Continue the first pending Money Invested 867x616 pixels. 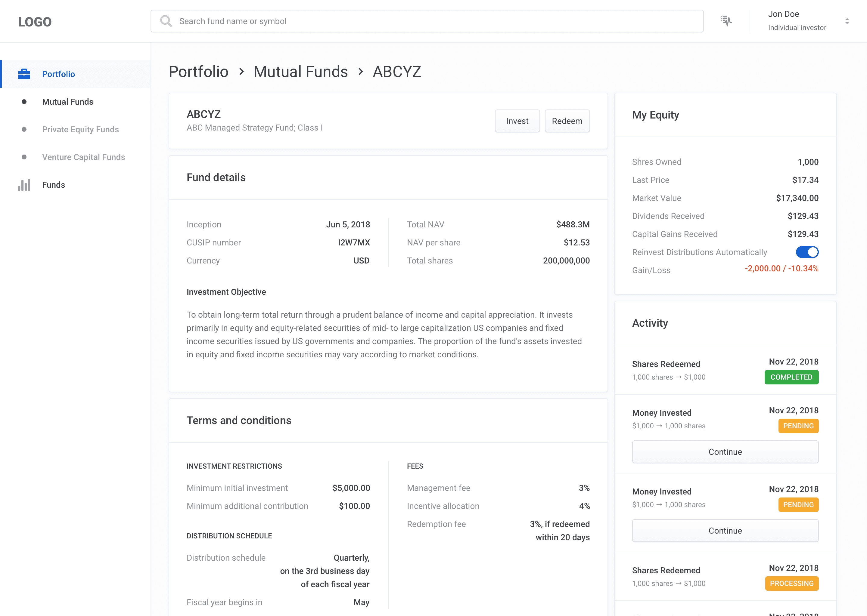point(725,452)
